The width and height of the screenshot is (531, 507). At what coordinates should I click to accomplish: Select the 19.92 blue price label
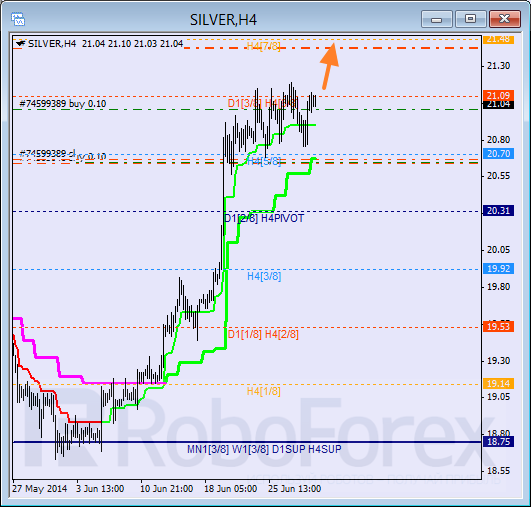click(x=498, y=269)
